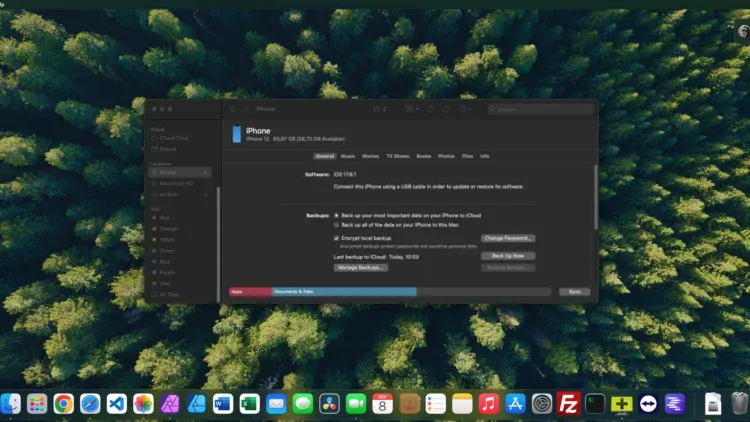Open Reminders from the dock
Viewport: 750px width, 422px height.
click(x=436, y=404)
